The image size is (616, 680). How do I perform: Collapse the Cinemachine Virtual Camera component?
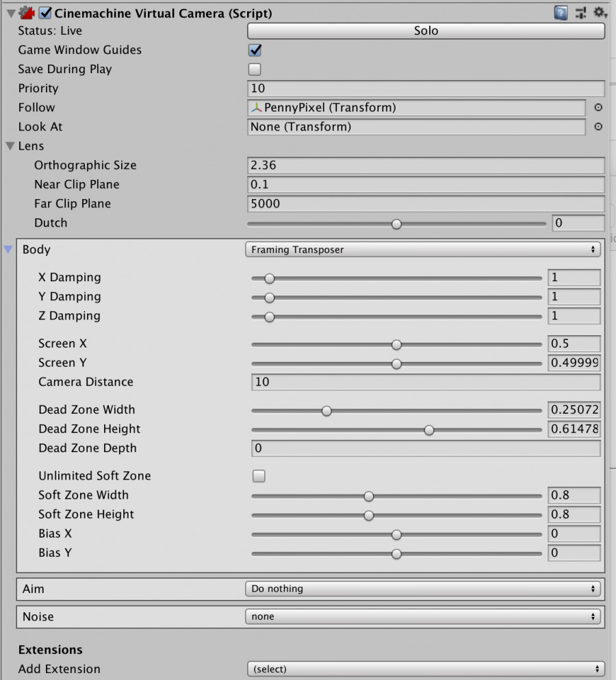pos(11,14)
